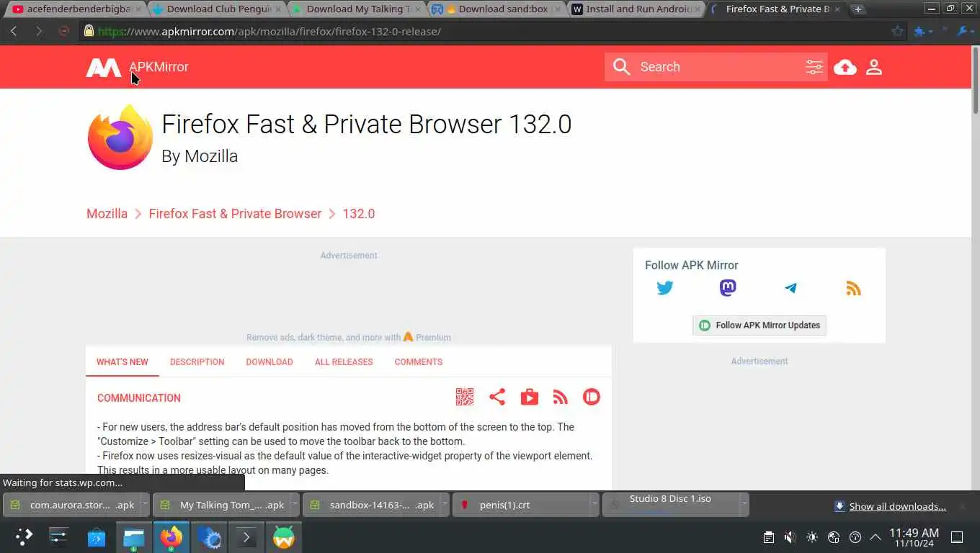Open the 132.0 breadcrumb link

(359, 214)
